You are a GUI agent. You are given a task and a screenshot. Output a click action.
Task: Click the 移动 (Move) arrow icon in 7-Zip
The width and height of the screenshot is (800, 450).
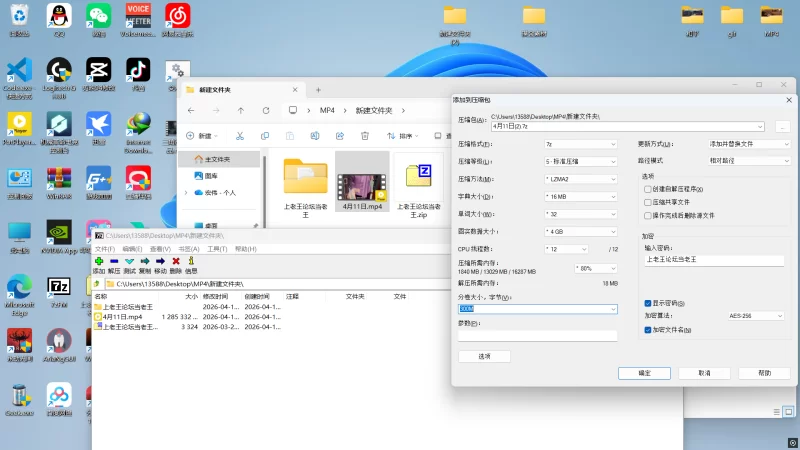pyautogui.click(x=160, y=261)
